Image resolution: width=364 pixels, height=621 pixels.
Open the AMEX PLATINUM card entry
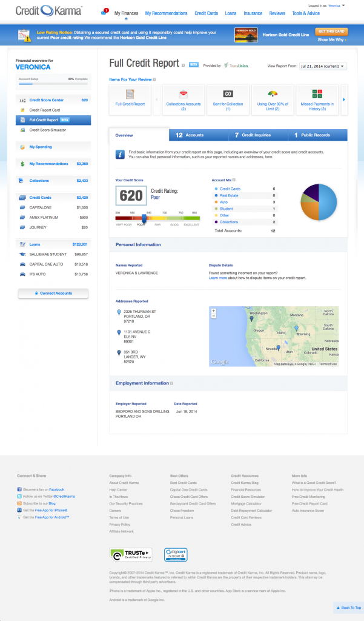click(53, 218)
